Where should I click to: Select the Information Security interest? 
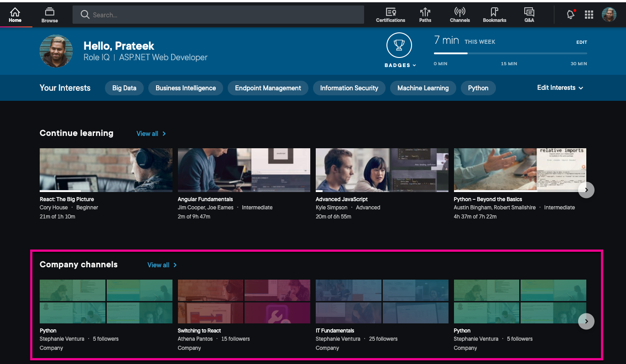click(349, 88)
